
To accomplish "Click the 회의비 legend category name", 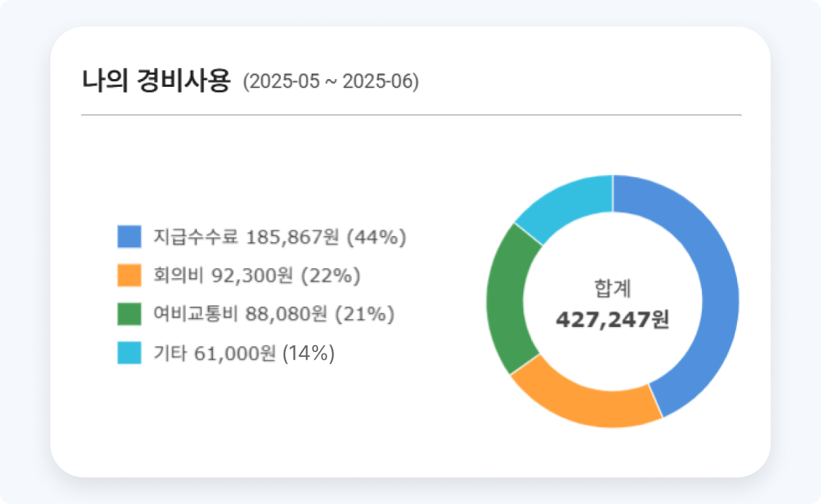I will (x=178, y=276).
